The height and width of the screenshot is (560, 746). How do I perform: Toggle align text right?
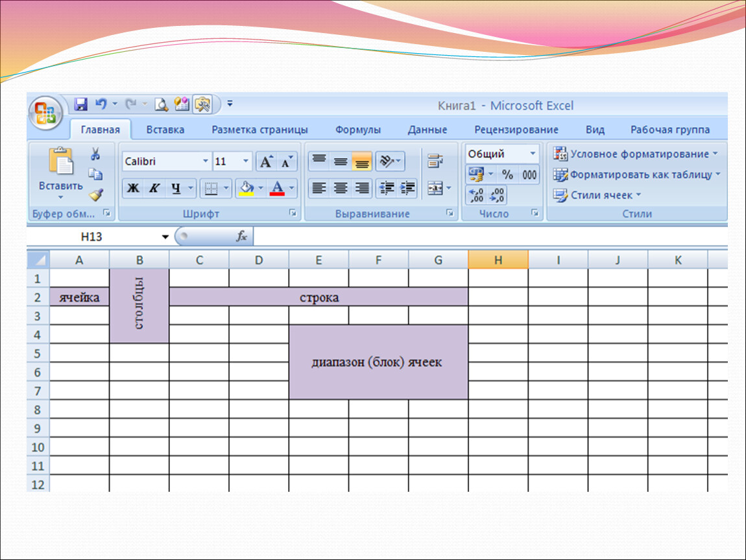(362, 188)
